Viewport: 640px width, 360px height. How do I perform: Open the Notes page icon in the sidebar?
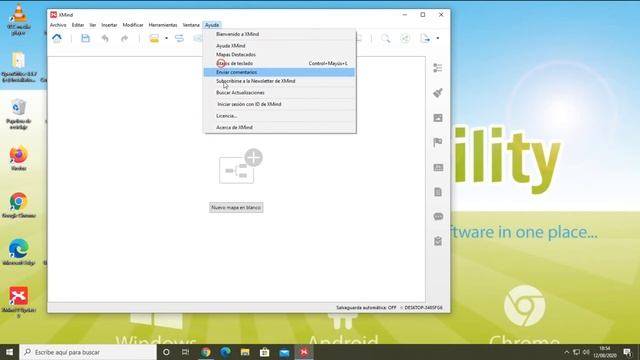[438, 192]
